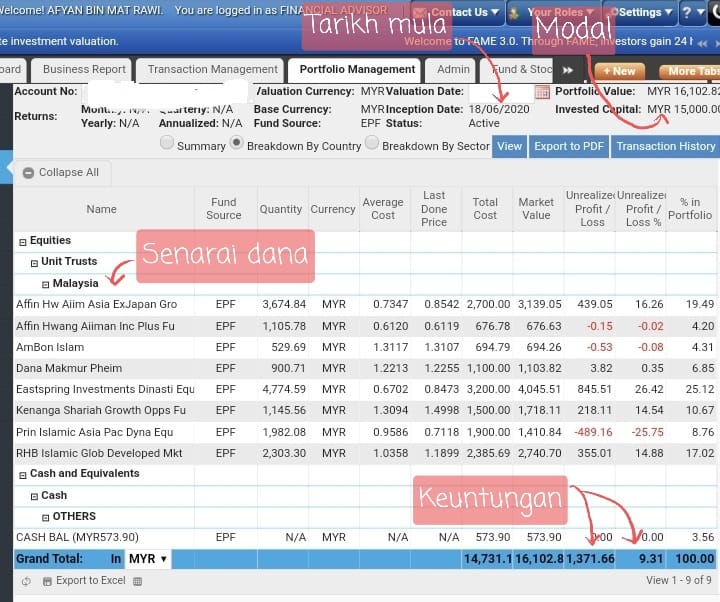Select the CASH BAL (MYR573.90) row
This screenshot has width=720, height=602.
coord(365,538)
